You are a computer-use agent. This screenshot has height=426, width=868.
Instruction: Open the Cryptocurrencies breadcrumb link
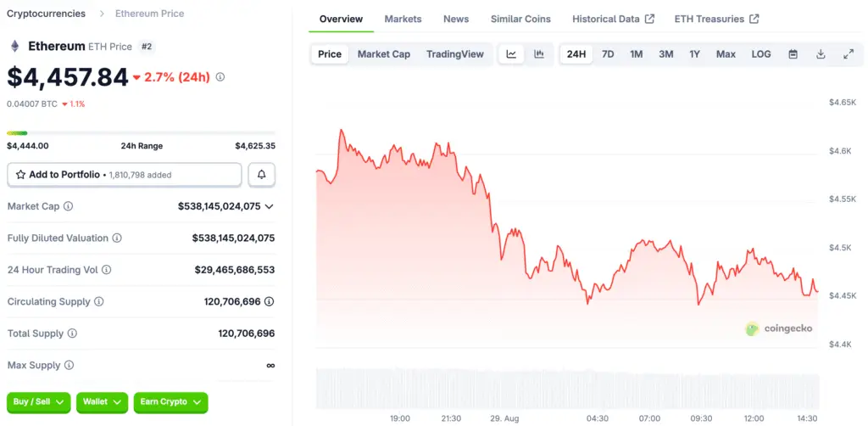click(x=46, y=14)
